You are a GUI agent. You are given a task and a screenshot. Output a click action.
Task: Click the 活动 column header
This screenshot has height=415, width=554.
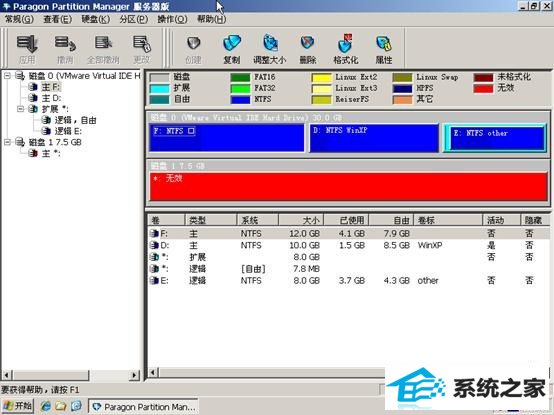point(501,220)
